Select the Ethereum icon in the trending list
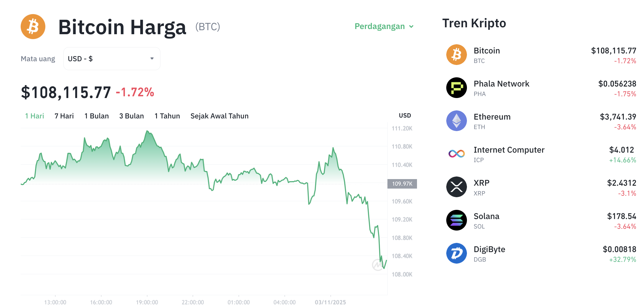644x307 pixels. (456, 121)
